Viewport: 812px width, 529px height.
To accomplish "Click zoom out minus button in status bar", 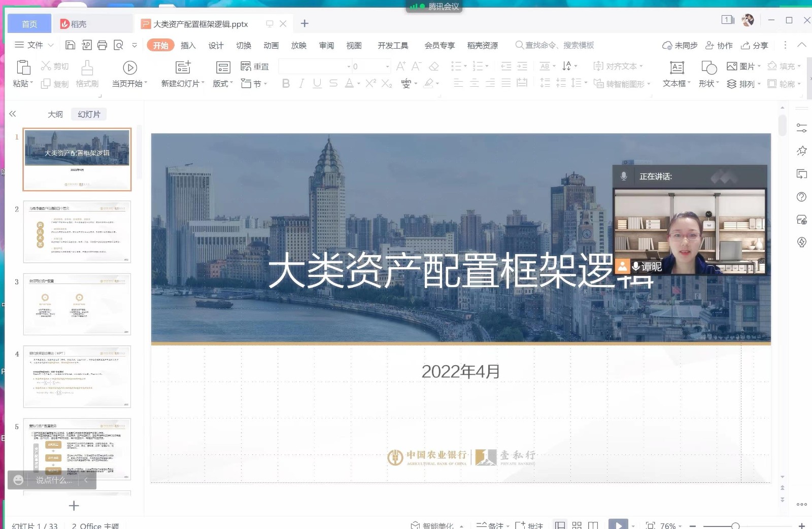I will [x=693, y=526].
